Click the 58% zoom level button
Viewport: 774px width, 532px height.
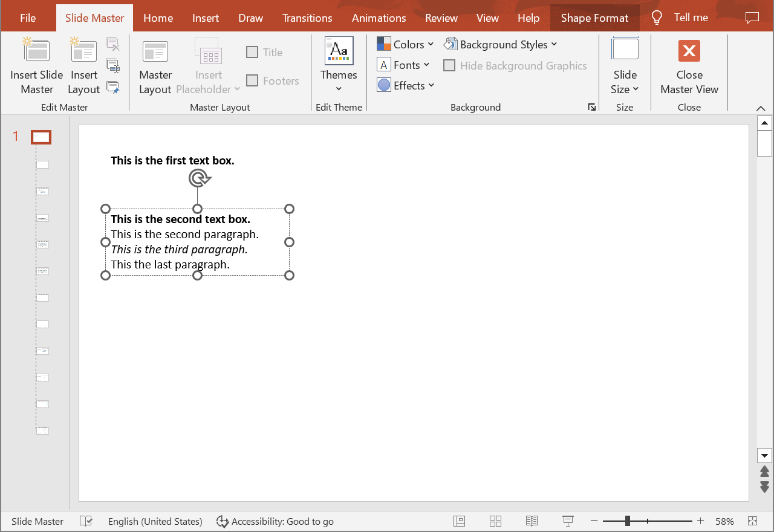pyautogui.click(x=725, y=521)
